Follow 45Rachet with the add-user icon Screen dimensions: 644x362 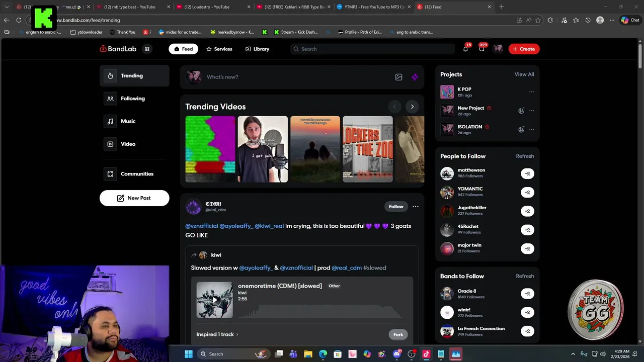tap(527, 230)
